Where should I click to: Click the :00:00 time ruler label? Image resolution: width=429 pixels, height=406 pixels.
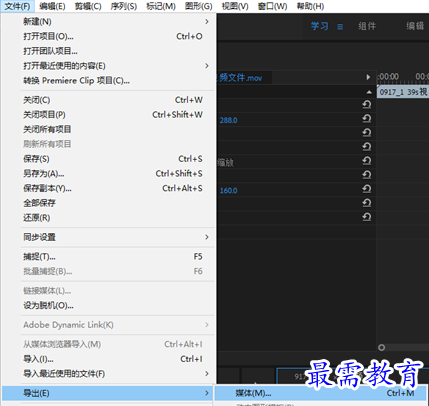coord(388,77)
